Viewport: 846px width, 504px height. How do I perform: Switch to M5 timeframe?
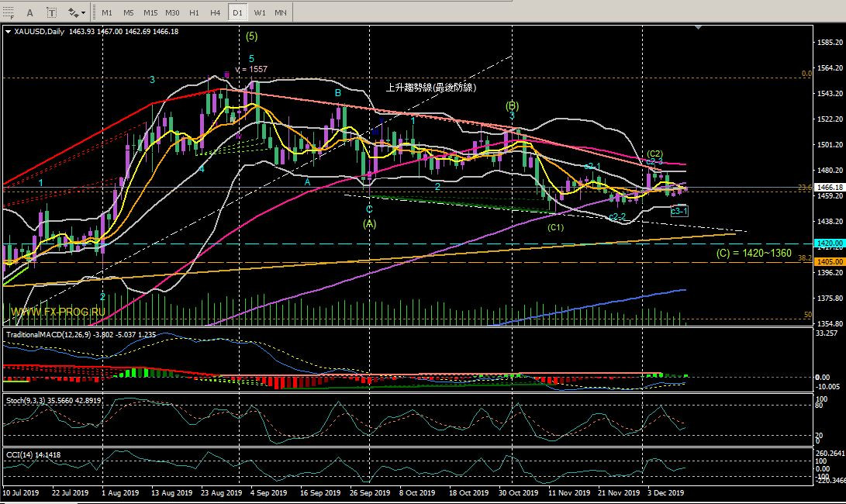129,12
